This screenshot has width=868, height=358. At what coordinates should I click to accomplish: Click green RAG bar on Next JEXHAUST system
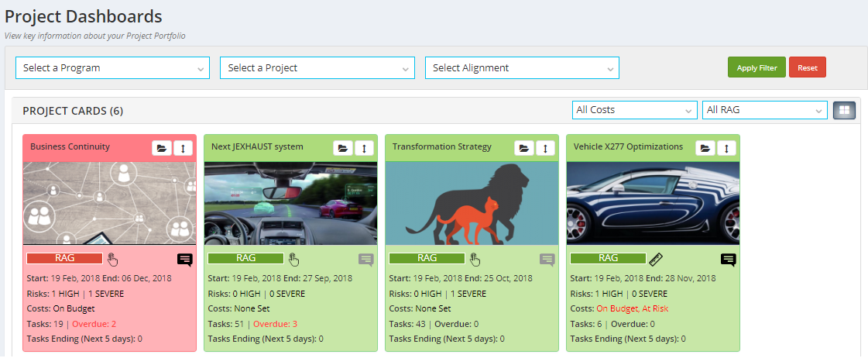(245, 258)
